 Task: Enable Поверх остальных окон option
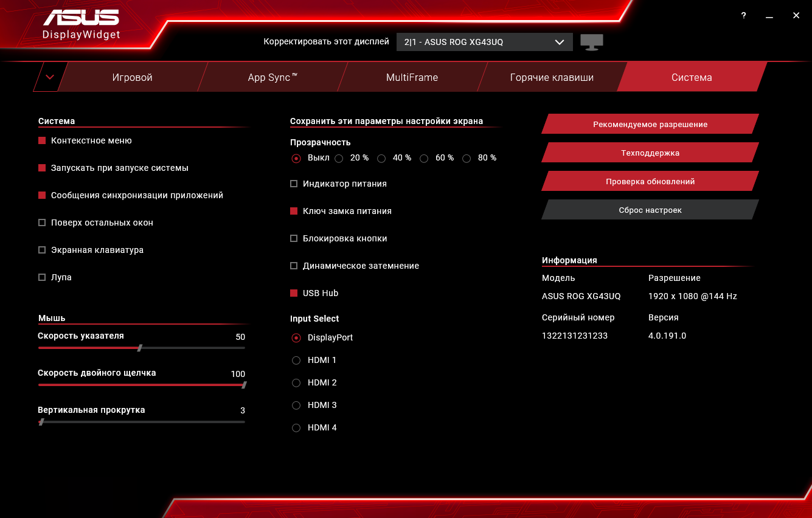(x=42, y=223)
